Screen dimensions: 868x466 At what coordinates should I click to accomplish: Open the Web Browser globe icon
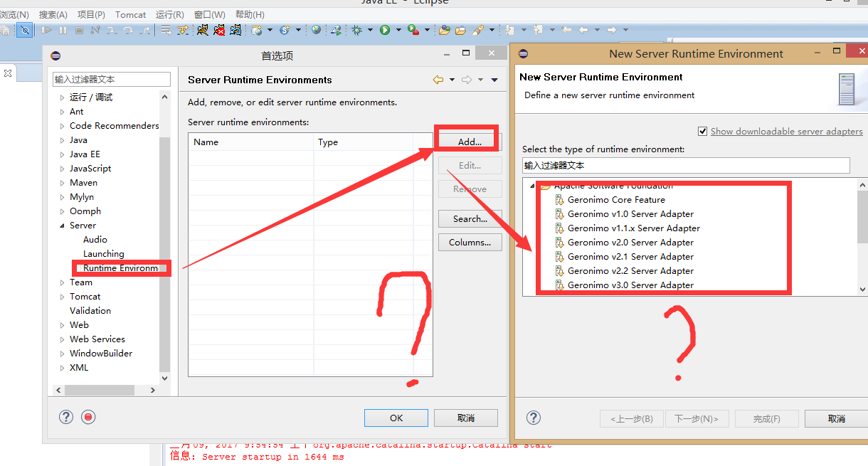tap(316, 30)
